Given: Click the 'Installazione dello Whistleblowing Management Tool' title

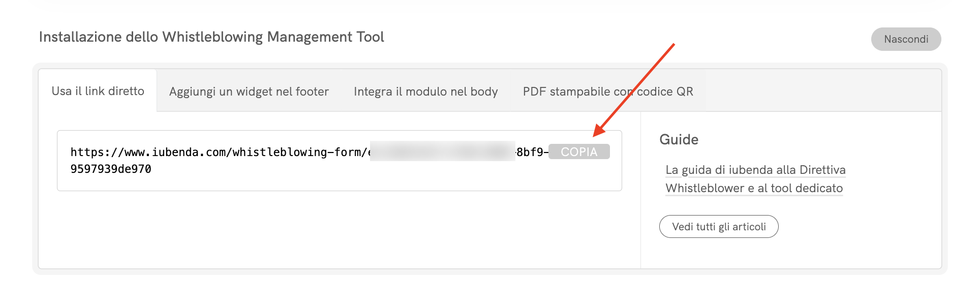Looking at the screenshot, I should click(x=211, y=37).
